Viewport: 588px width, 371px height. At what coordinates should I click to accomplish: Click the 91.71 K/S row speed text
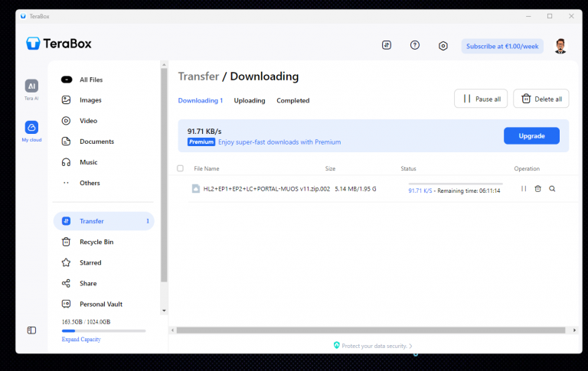[420, 190]
